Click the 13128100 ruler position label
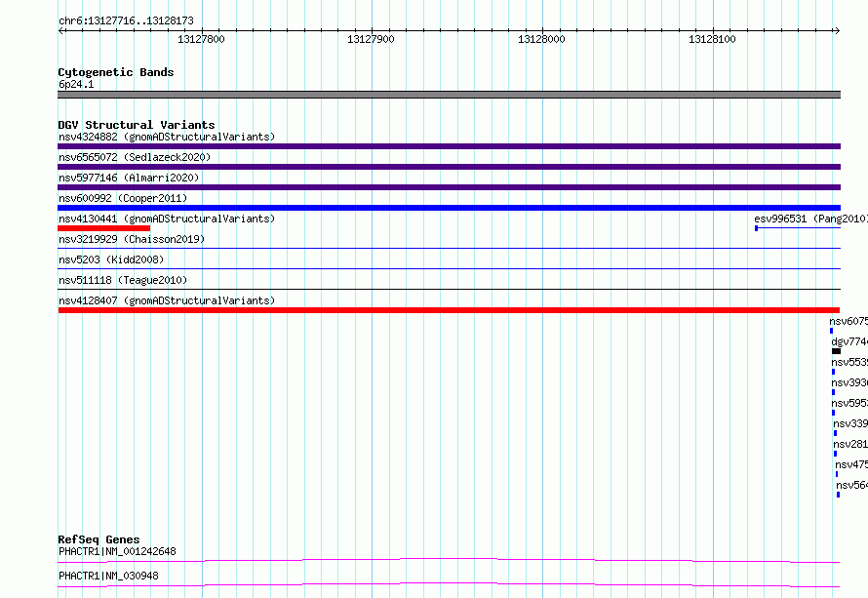The image size is (868, 598). click(x=712, y=39)
